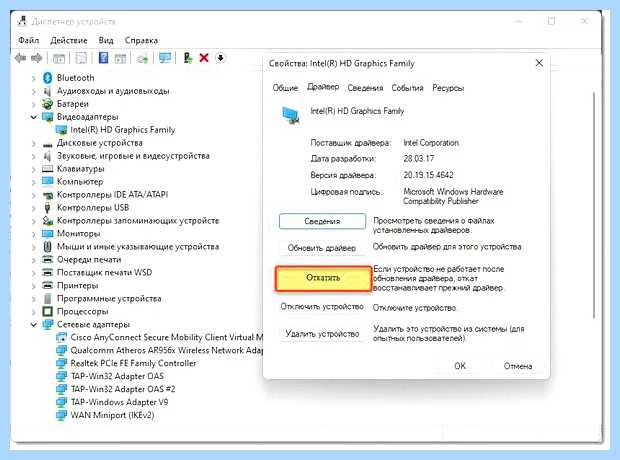Click the down-arrow circle toolbar icon

pyautogui.click(x=221, y=58)
